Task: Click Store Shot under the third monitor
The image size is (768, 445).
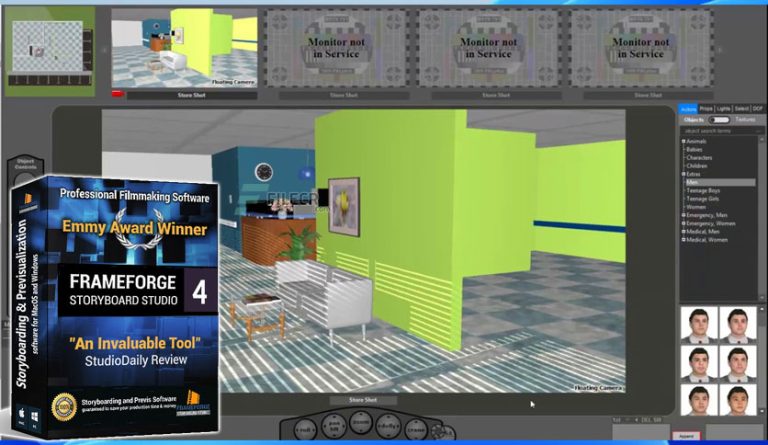Action: [496, 95]
